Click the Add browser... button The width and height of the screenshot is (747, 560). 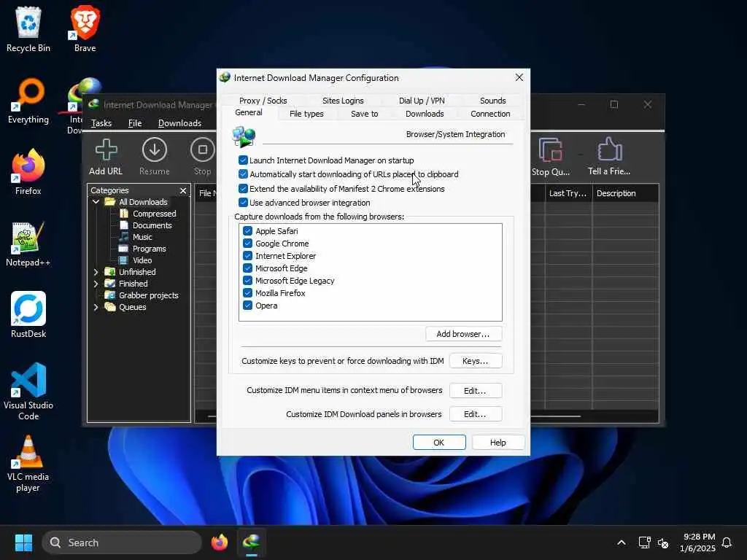(x=463, y=334)
